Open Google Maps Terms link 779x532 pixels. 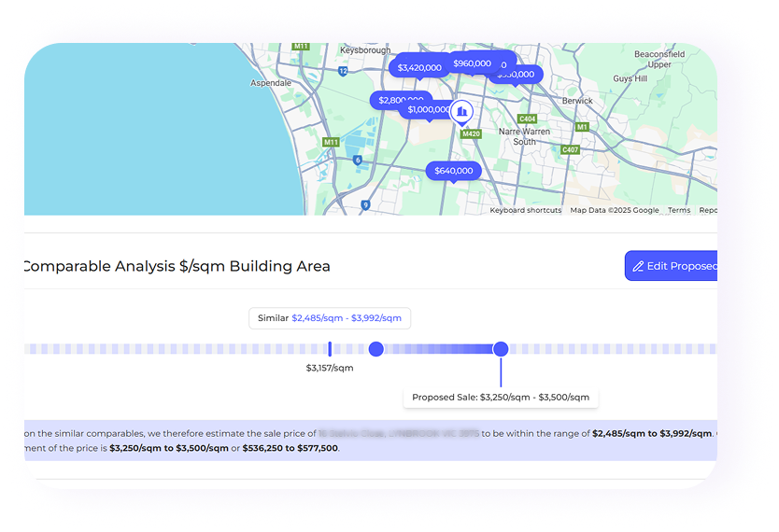click(679, 210)
